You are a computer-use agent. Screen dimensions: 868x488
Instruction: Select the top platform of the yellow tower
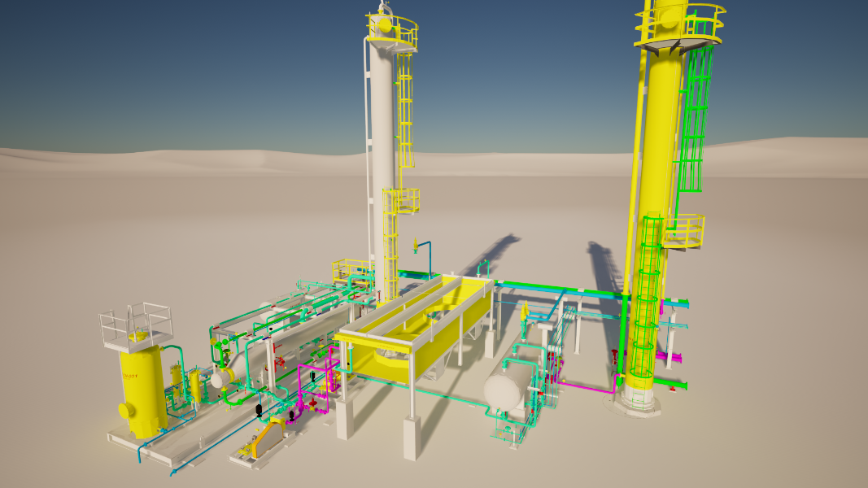pyautogui.click(x=680, y=22)
